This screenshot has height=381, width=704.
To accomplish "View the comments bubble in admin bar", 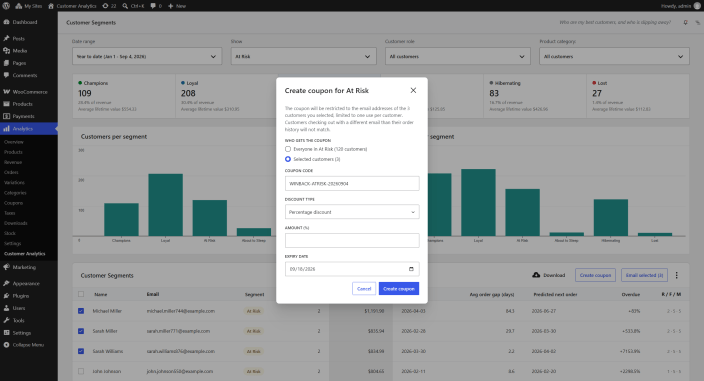I will (156, 6).
